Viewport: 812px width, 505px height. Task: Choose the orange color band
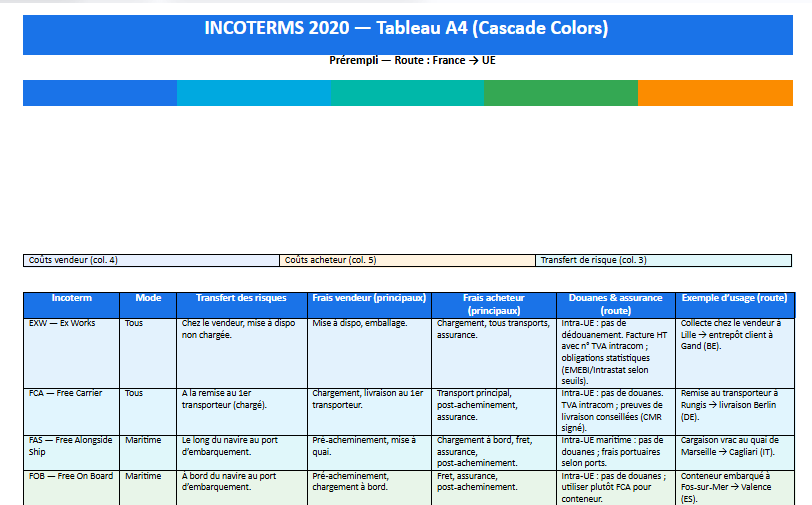click(x=714, y=93)
